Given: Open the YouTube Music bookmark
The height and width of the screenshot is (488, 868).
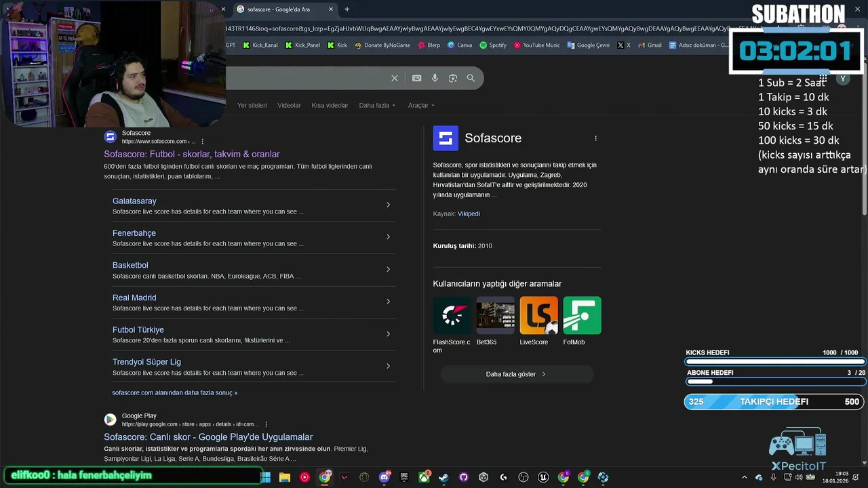Looking at the screenshot, I should [536, 45].
